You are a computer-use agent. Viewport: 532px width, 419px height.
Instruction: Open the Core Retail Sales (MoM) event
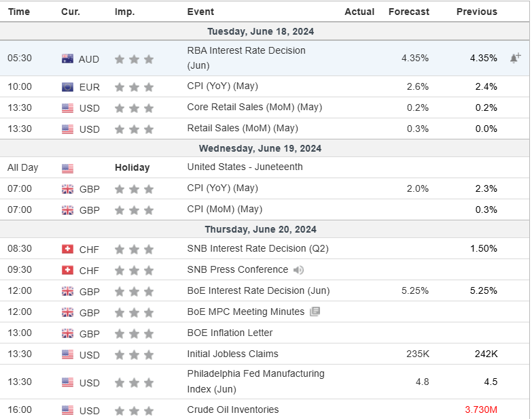pos(254,107)
